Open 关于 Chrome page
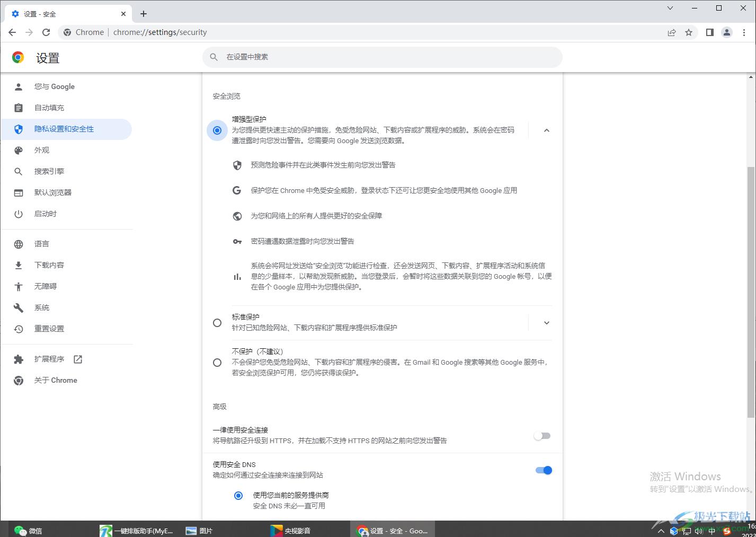756x537 pixels. [x=66, y=380]
